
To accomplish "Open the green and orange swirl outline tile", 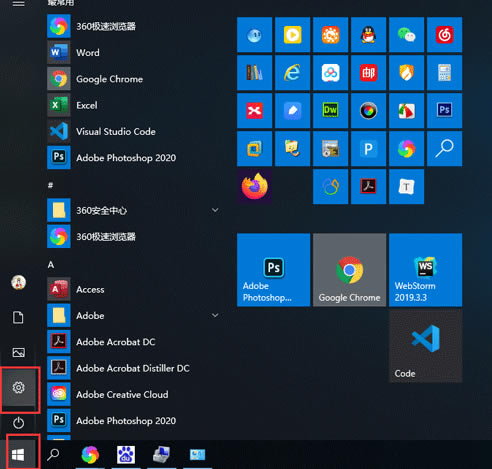I will [330, 187].
